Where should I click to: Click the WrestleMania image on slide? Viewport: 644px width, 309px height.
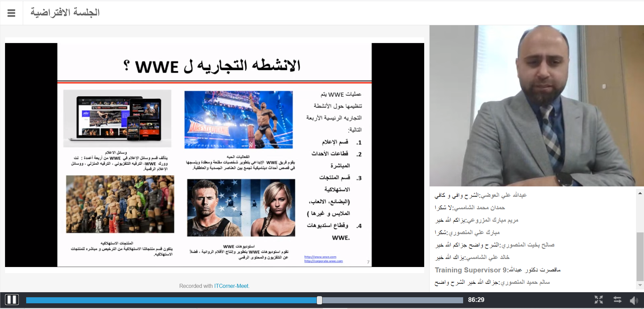tap(239, 120)
